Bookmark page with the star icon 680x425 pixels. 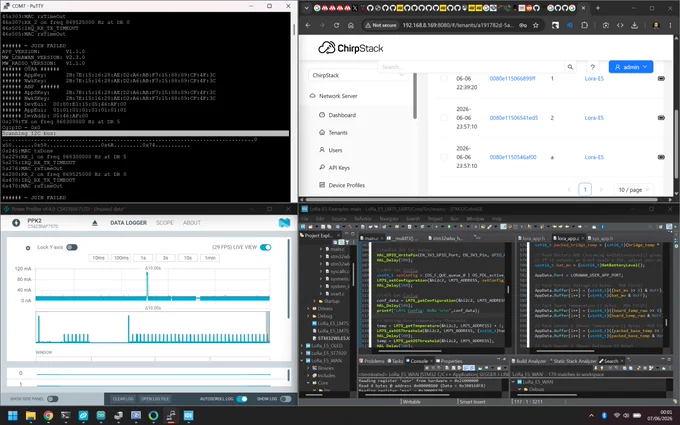tap(536, 26)
